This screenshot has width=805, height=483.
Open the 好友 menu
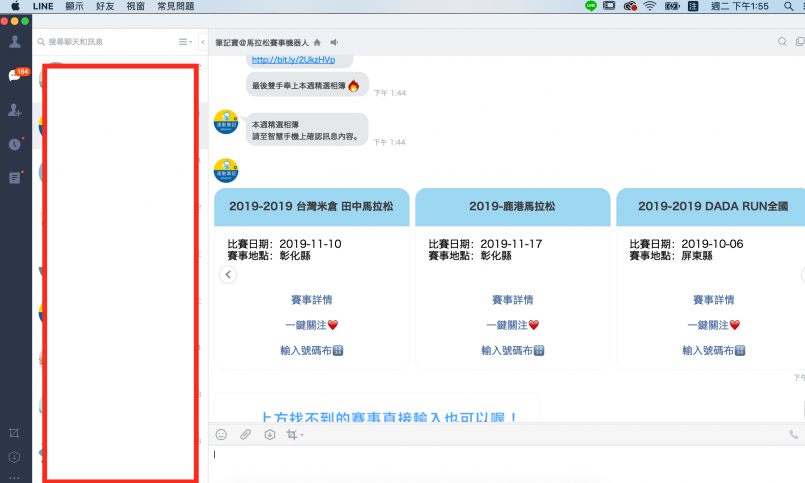105,6
